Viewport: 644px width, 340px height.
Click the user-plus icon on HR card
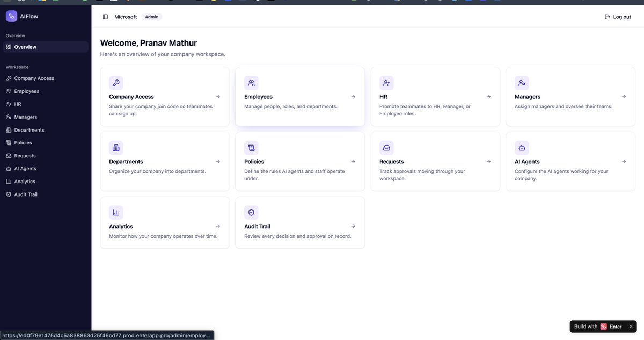[386, 83]
